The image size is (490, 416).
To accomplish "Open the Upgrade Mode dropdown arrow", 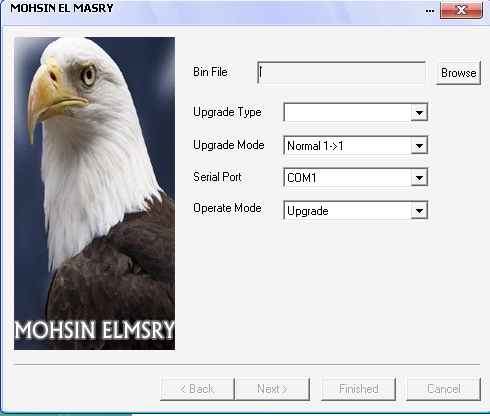I will [x=419, y=145].
